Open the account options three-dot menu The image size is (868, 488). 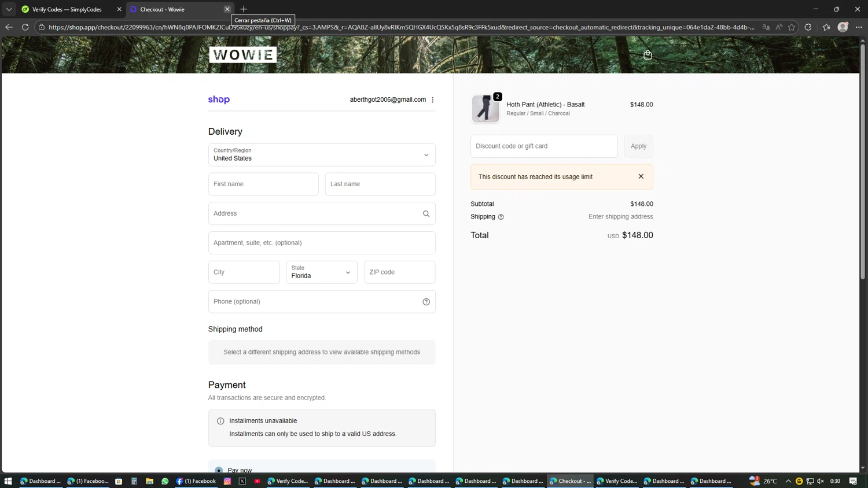click(432, 99)
